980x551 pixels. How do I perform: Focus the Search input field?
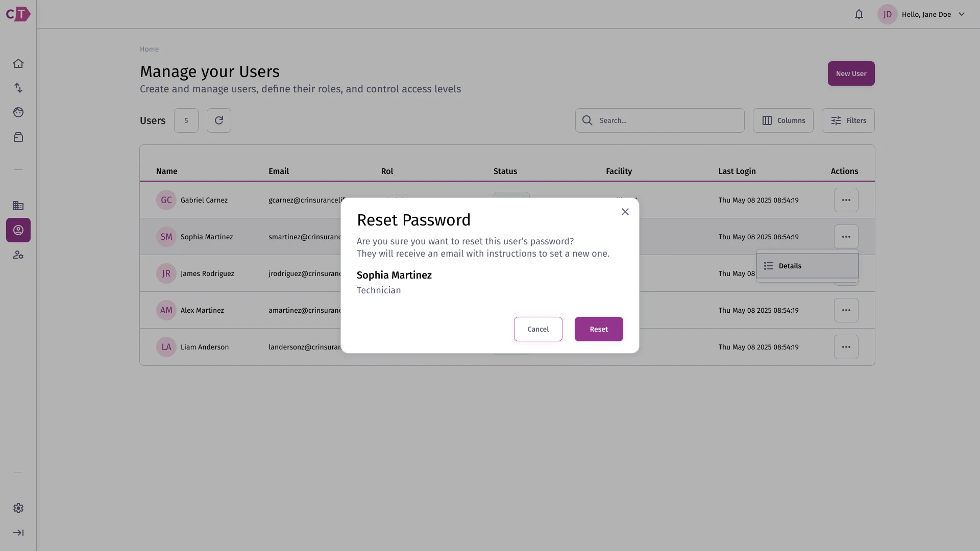point(660,120)
